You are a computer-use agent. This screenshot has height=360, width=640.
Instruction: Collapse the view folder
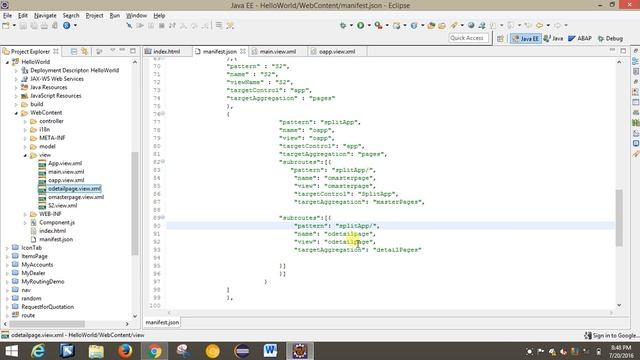pyautogui.click(x=25, y=156)
